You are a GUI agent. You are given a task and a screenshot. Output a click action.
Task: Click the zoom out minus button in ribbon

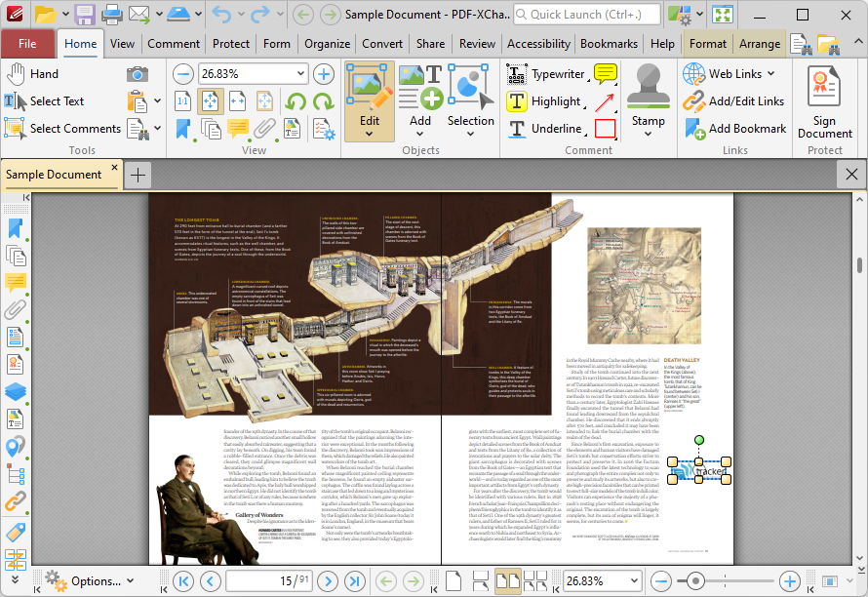[182, 74]
